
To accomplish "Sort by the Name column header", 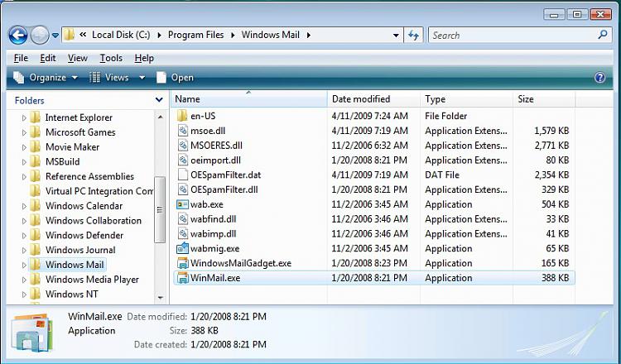I will [x=248, y=99].
